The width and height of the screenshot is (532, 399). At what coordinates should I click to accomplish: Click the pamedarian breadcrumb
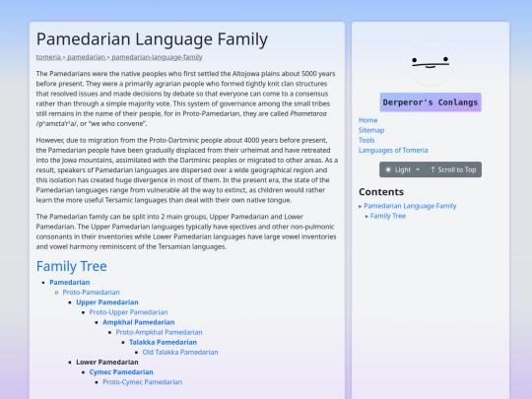coord(86,57)
